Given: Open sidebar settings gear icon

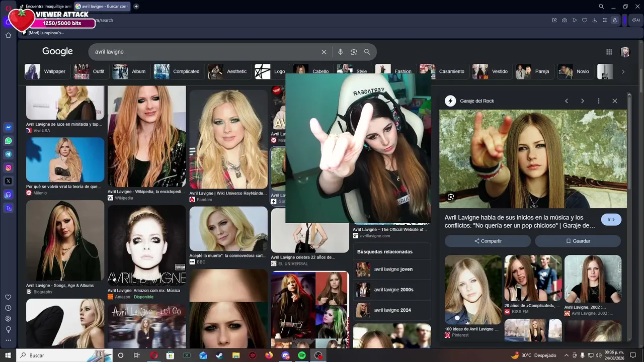Looking at the screenshot, I should point(8,319).
